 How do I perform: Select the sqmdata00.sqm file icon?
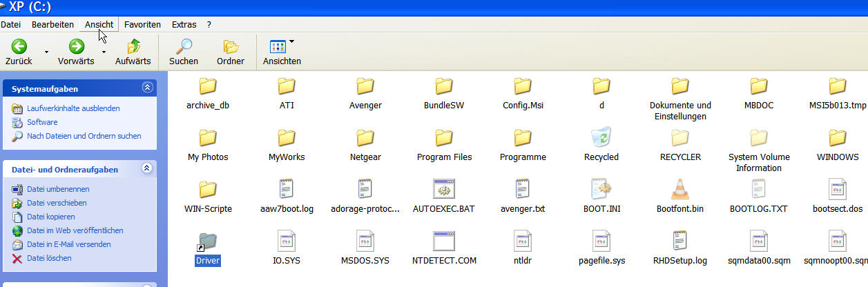759,241
